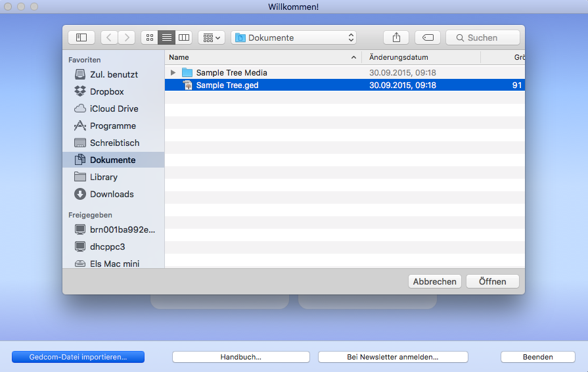This screenshot has width=588, height=372.
Task: Click the Downloads arrow icon
Action: click(80, 194)
